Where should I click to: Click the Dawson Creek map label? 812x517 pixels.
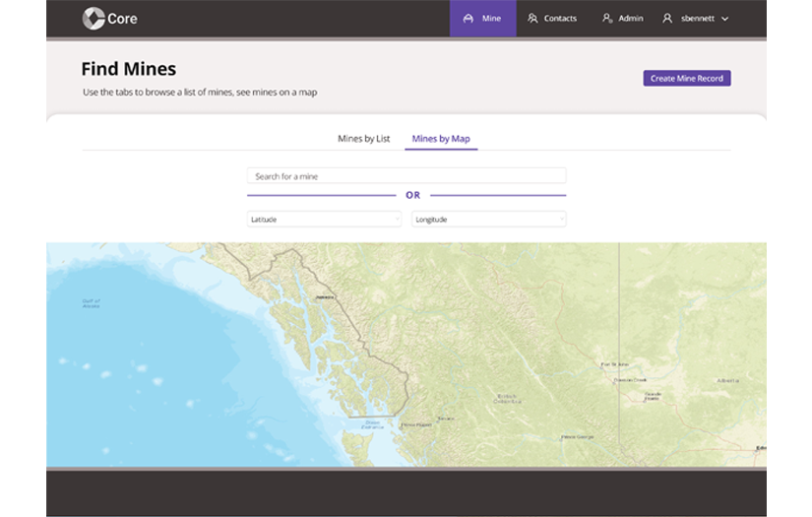pos(630,380)
